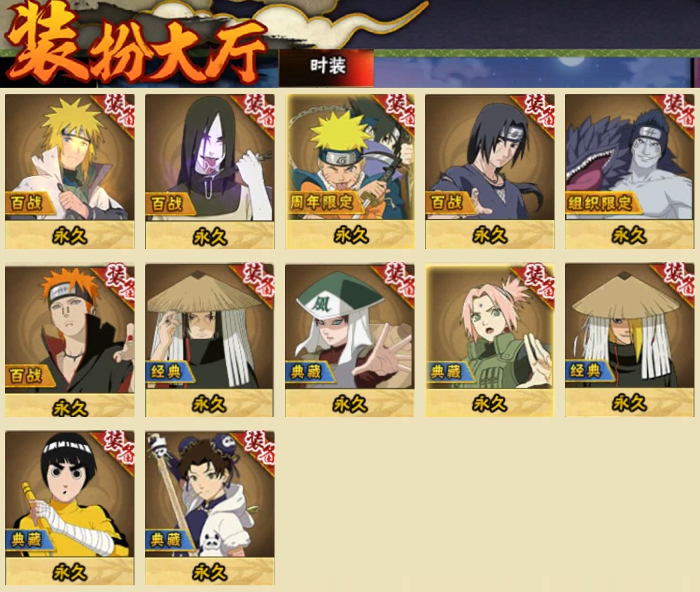Select the Itachi 百战 costume card

pos(489,171)
